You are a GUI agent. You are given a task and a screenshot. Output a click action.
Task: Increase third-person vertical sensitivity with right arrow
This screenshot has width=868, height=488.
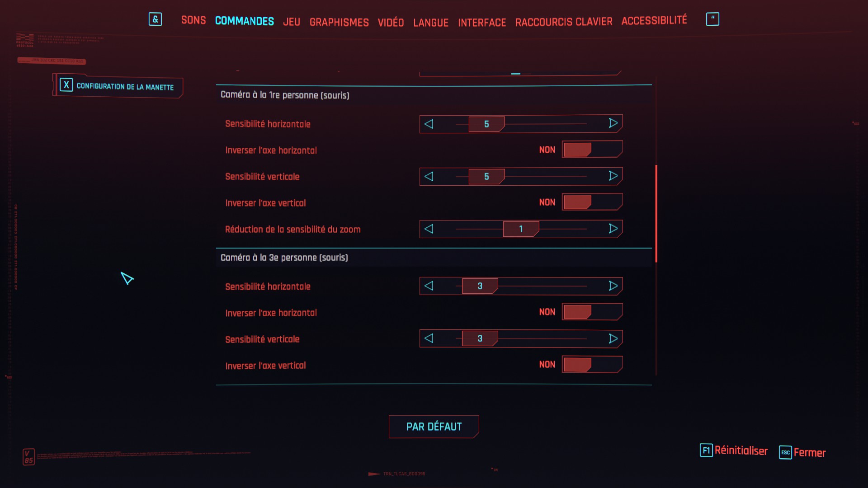pos(613,338)
